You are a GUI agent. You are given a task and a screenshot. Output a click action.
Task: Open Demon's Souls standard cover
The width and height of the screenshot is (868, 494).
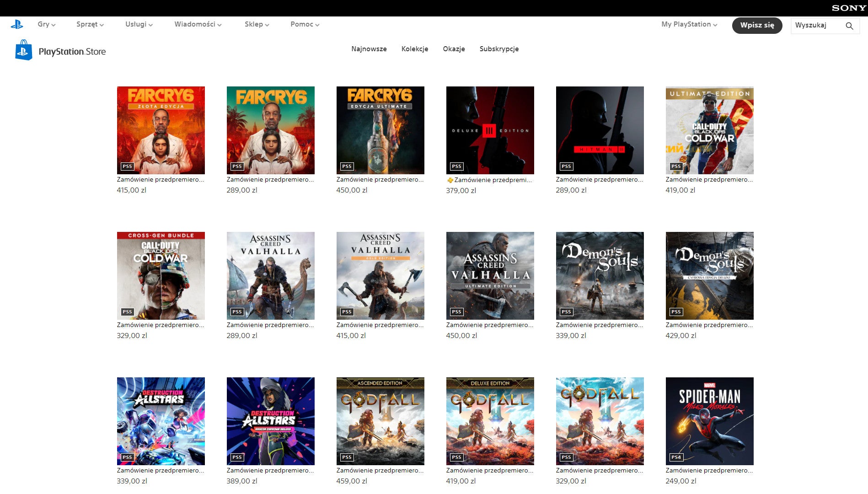coord(600,276)
